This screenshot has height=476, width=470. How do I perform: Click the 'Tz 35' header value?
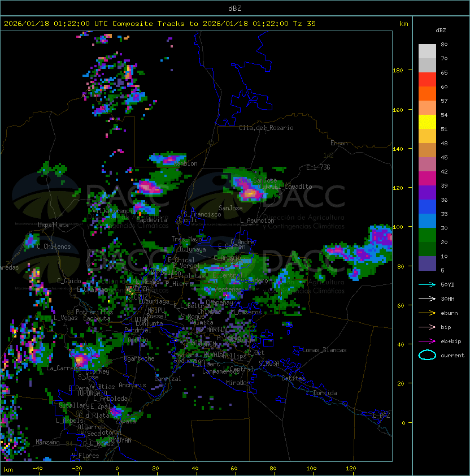tap(304, 24)
